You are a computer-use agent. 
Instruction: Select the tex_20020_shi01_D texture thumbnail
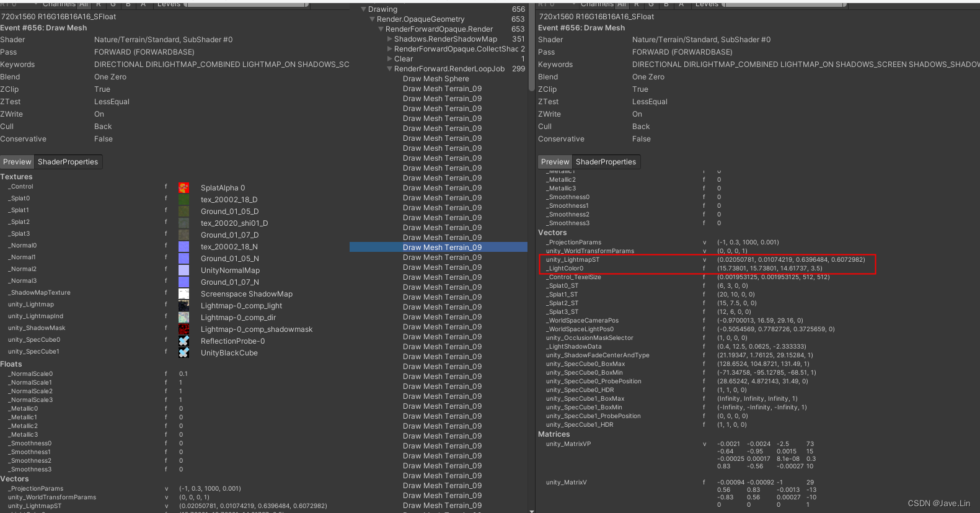pyautogui.click(x=184, y=223)
